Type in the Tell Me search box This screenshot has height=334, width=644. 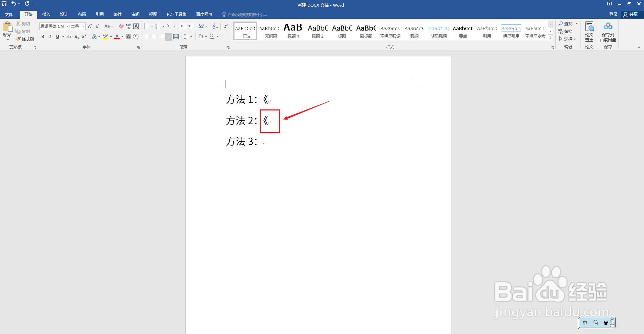pos(247,14)
